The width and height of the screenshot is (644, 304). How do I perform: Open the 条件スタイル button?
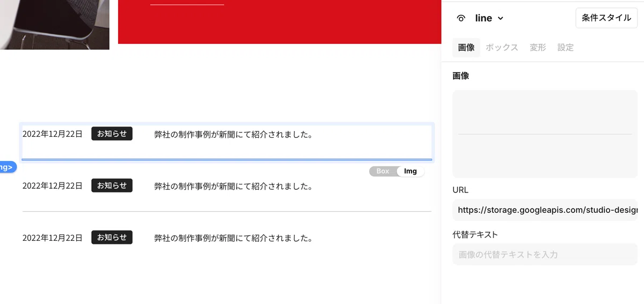click(x=606, y=18)
